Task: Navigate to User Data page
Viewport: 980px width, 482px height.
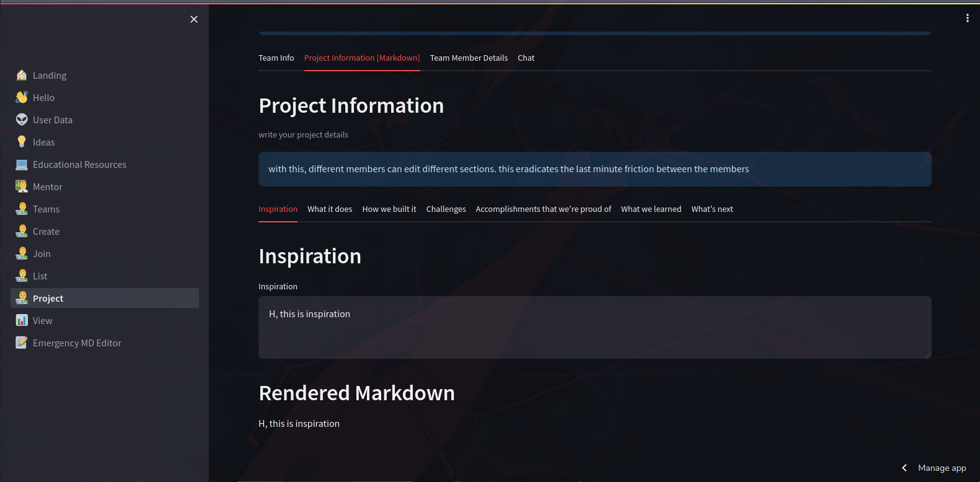Action: coord(105,120)
